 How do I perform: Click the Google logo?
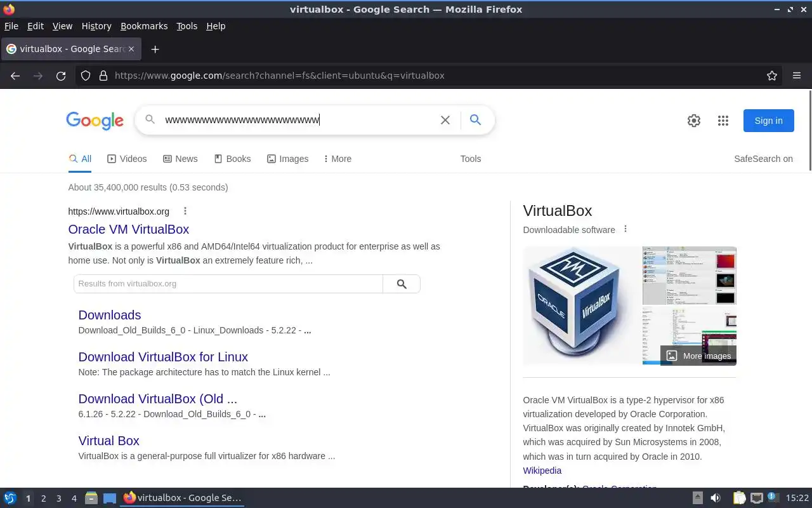click(x=95, y=121)
